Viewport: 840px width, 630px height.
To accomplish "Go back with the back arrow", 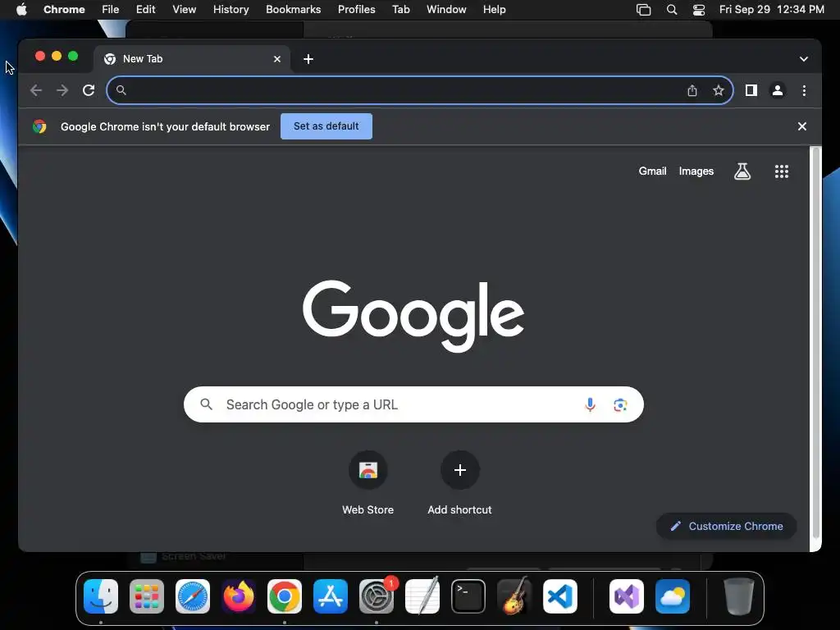I will tap(36, 90).
